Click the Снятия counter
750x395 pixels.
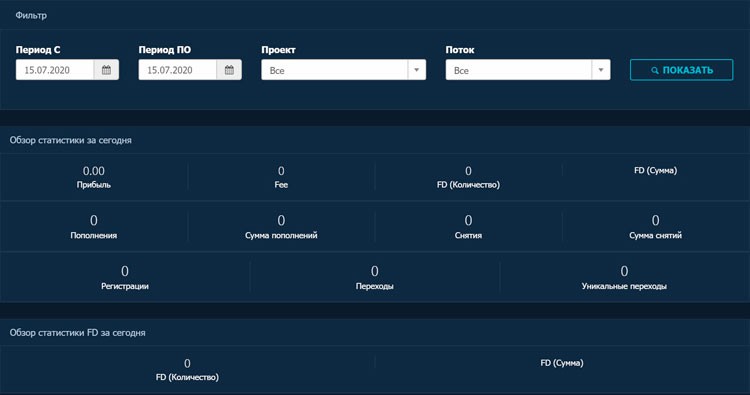pos(468,227)
